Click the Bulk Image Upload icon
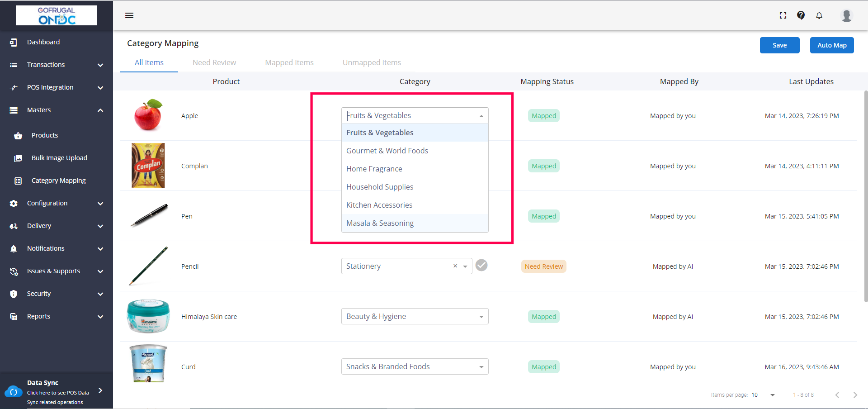Screen dimensions: 868x409 tap(18, 158)
